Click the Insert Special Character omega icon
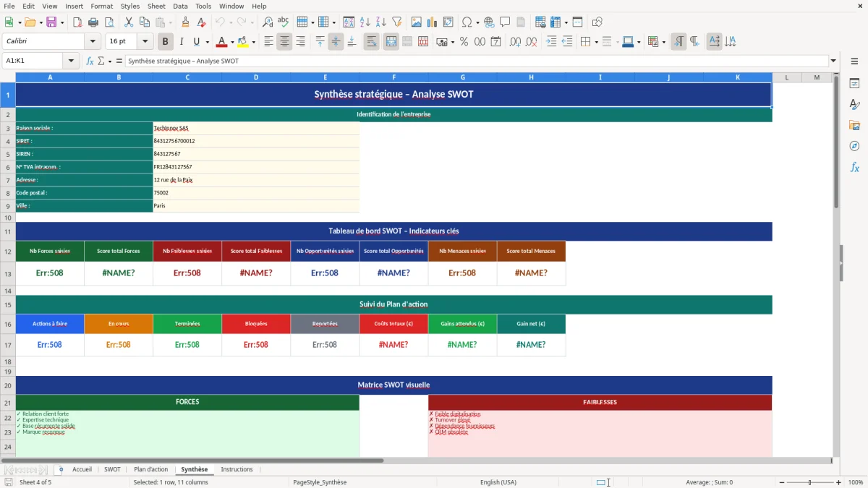The height and width of the screenshot is (488, 868). pyautogui.click(x=467, y=22)
